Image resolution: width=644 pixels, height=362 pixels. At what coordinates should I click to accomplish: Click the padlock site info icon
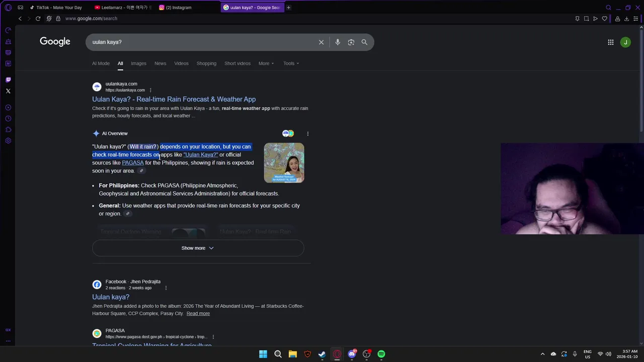point(58,19)
